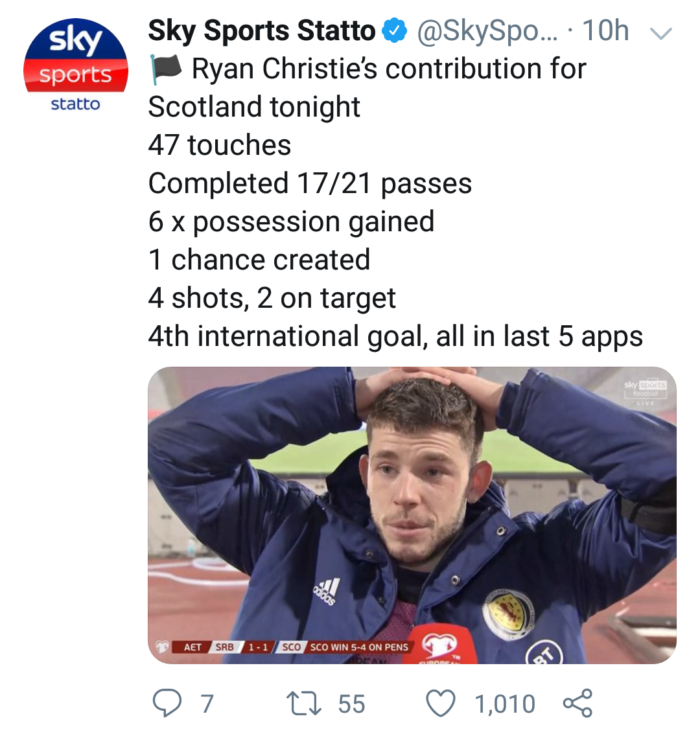Click the reply speech bubble icon
Screen dimensions: 700x736
click(x=167, y=704)
